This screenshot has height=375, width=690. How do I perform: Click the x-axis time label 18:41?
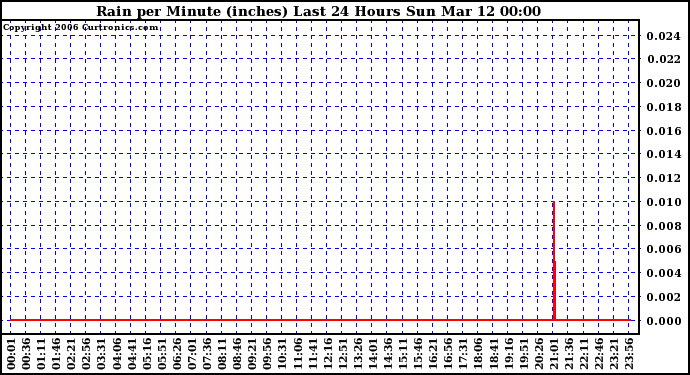pos(494,354)
